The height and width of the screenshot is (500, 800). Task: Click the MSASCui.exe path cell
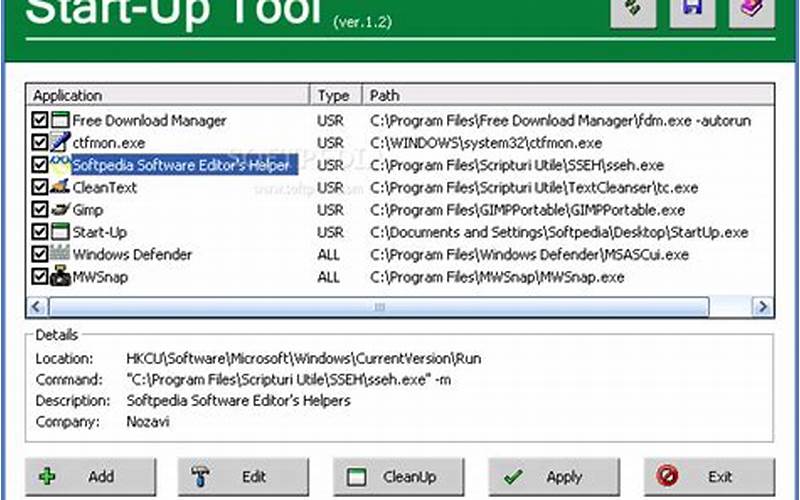pyautogui.click(x=529, y=255)
